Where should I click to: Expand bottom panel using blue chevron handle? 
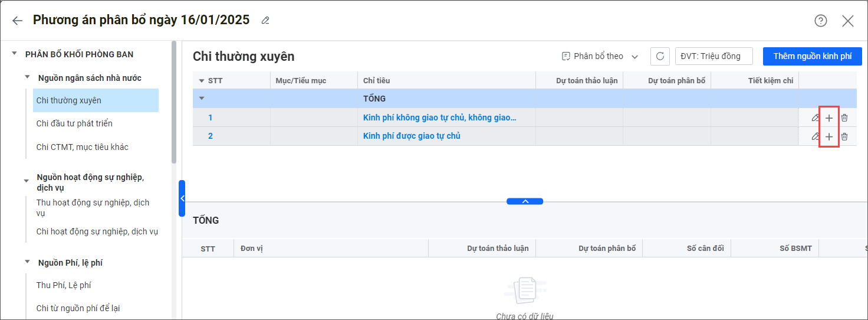pyautogui.click(x=525, y=201)
